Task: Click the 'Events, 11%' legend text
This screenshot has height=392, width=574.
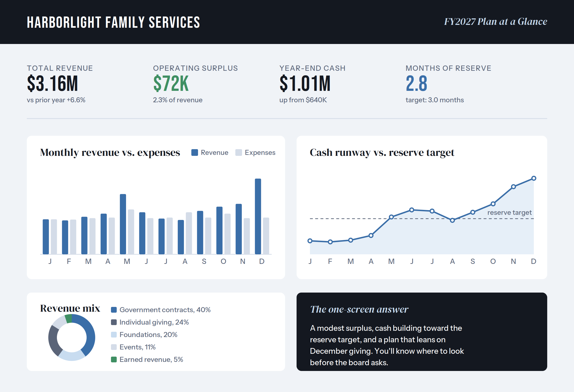Action: (x=138, y=347)
